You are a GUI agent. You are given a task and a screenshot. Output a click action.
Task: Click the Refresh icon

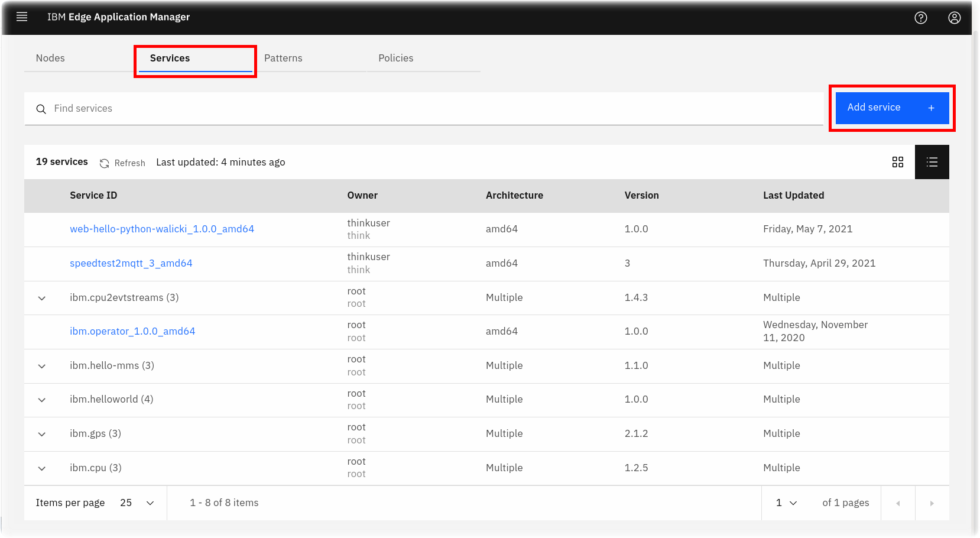[x=105, y=163]
